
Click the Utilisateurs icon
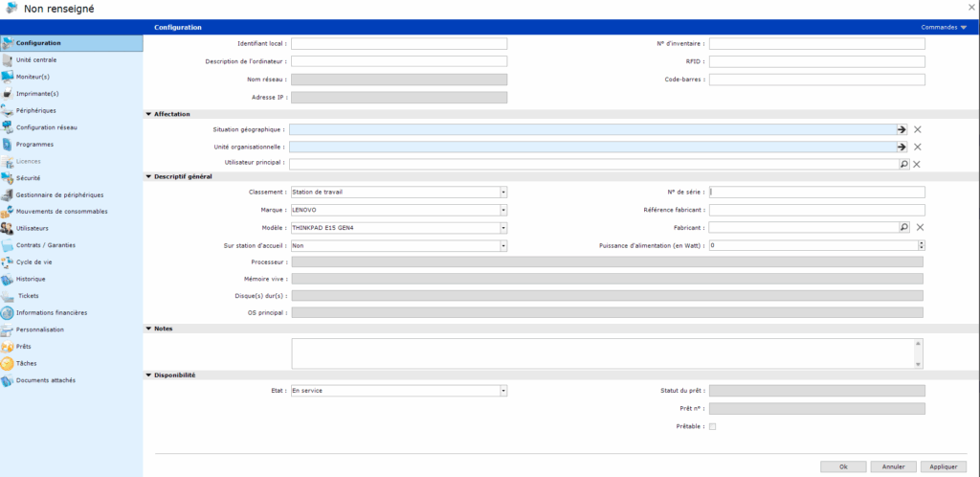(x=8, y=229)
